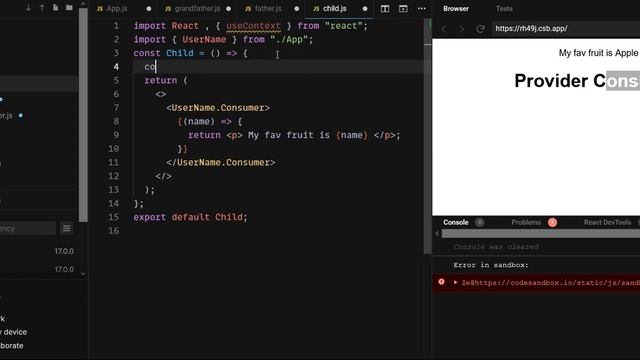The width and height of the screenshot is (640, 360).
Task: Click the upload arrow icon in explorer header
Action: (42, 8)
